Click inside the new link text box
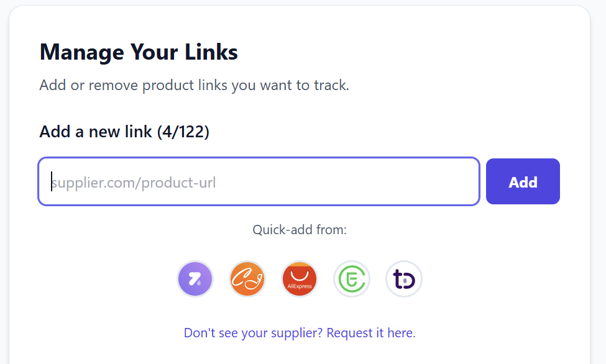This screenshot has height=364, width=606. [259, 181]
